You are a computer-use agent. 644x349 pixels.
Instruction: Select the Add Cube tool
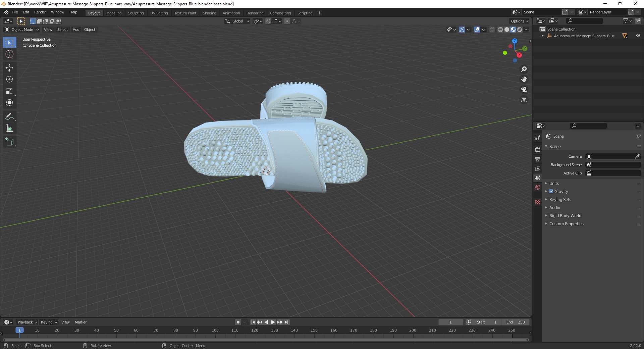pyautogui.click(x=9, y=142)
